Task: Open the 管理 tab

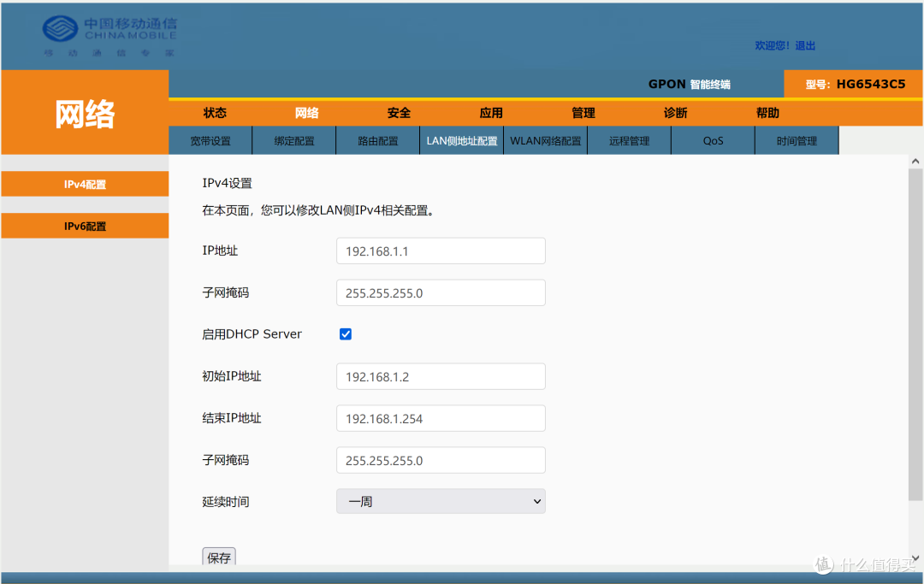Action: tap(583, 112)
